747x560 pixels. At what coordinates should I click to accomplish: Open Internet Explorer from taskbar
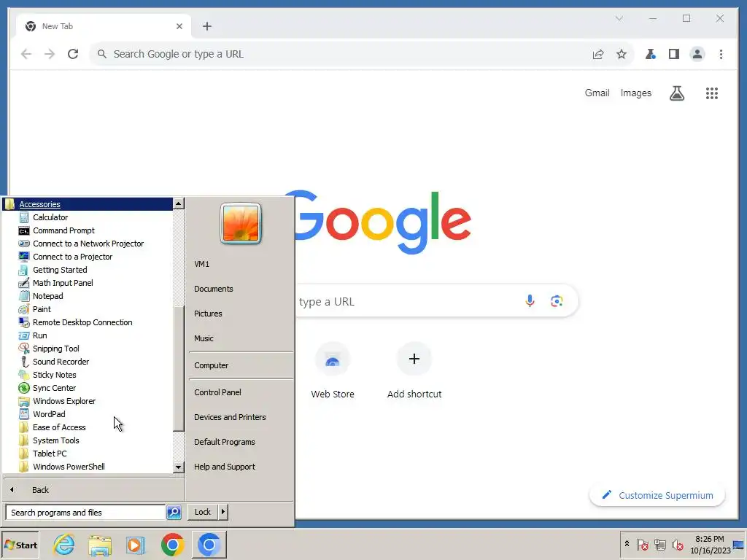pyautogui.click(x=64, y=545)
